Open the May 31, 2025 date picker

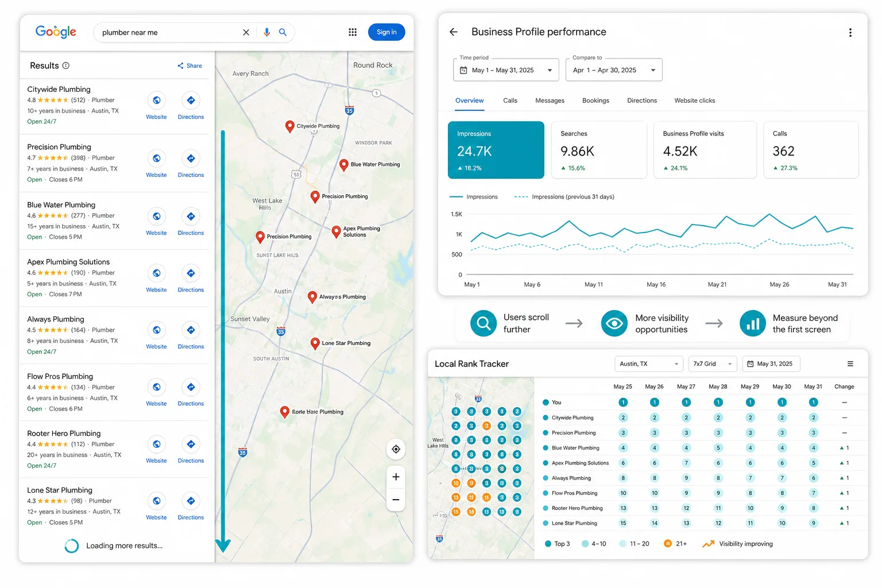point(771,364)
